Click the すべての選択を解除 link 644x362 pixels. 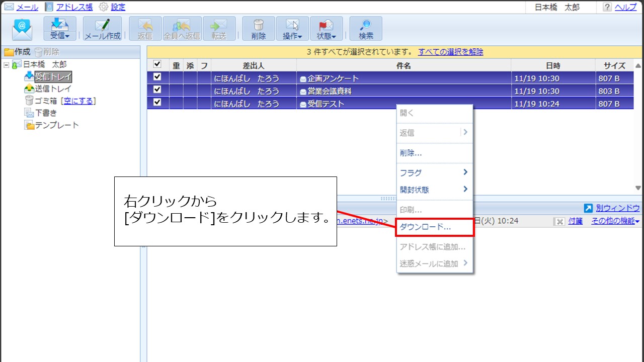click(450, 52)
